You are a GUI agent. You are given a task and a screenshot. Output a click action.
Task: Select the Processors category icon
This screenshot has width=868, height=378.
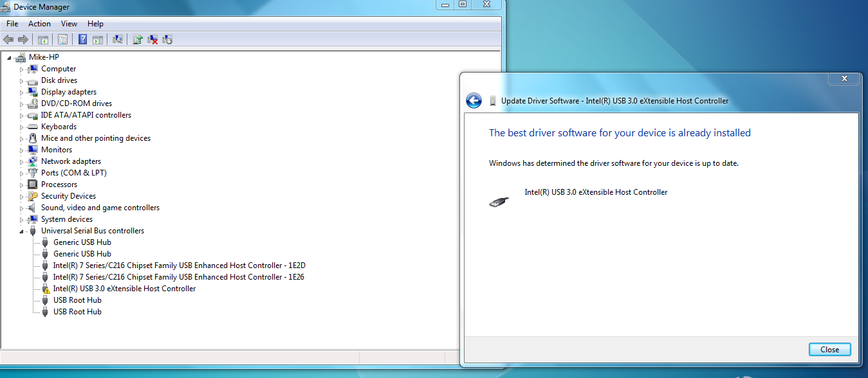(x=33, y=184)
